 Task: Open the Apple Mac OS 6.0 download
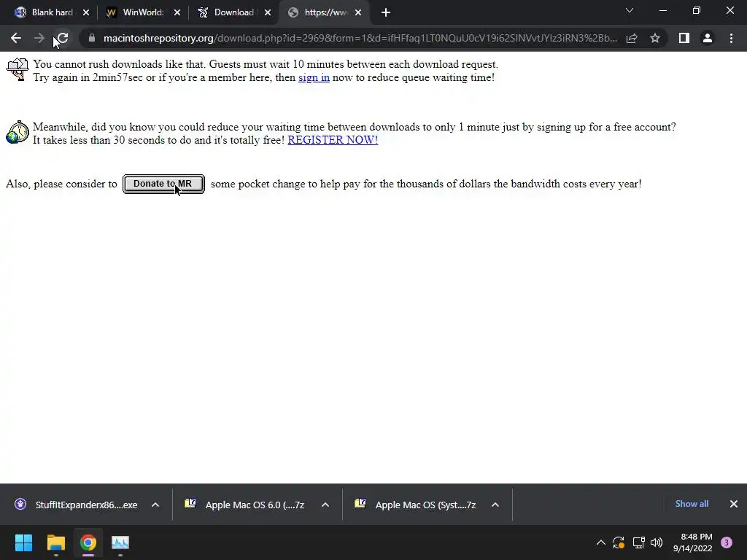pos(245,505)
